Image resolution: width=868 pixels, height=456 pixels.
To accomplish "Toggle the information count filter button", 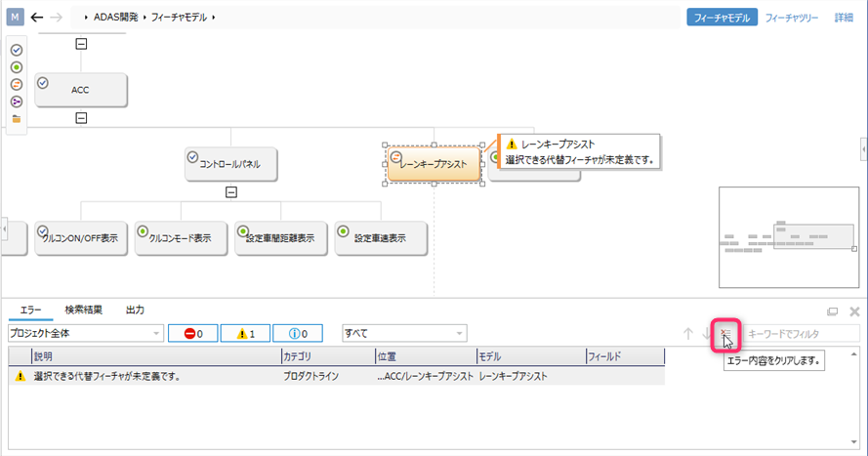I will (x=298, y=334).
